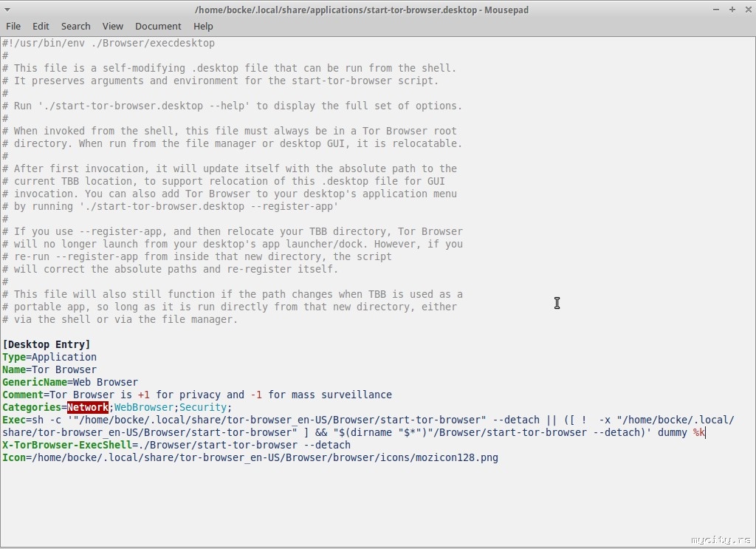Screen dimensions: 756x549
Task: Open the File menu
Action: 13,26
